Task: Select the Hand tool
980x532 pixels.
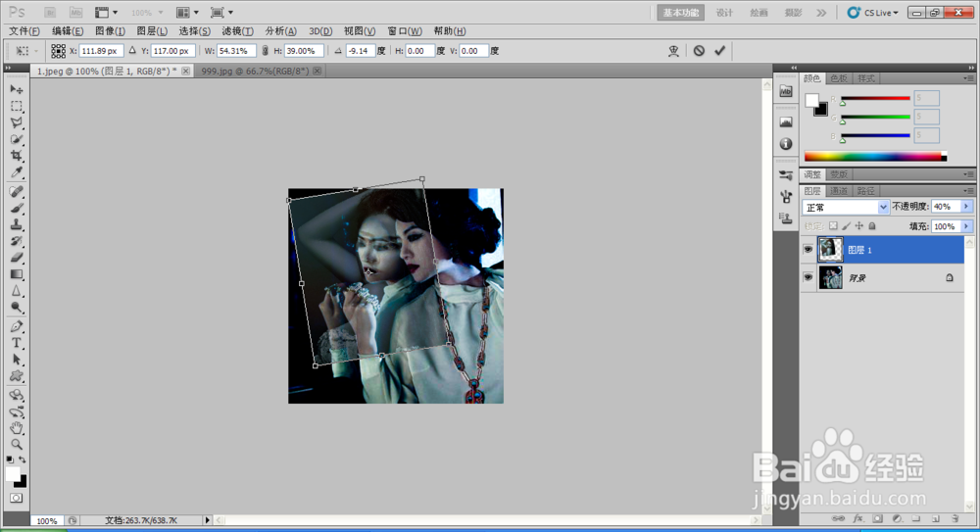Action: click(x=17, y=428)
